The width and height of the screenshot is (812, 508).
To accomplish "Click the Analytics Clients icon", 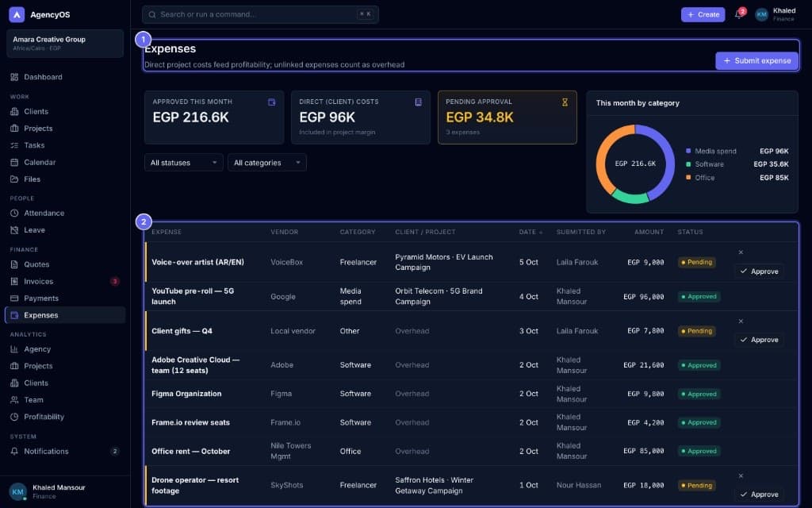I will [x=14, y=383].
